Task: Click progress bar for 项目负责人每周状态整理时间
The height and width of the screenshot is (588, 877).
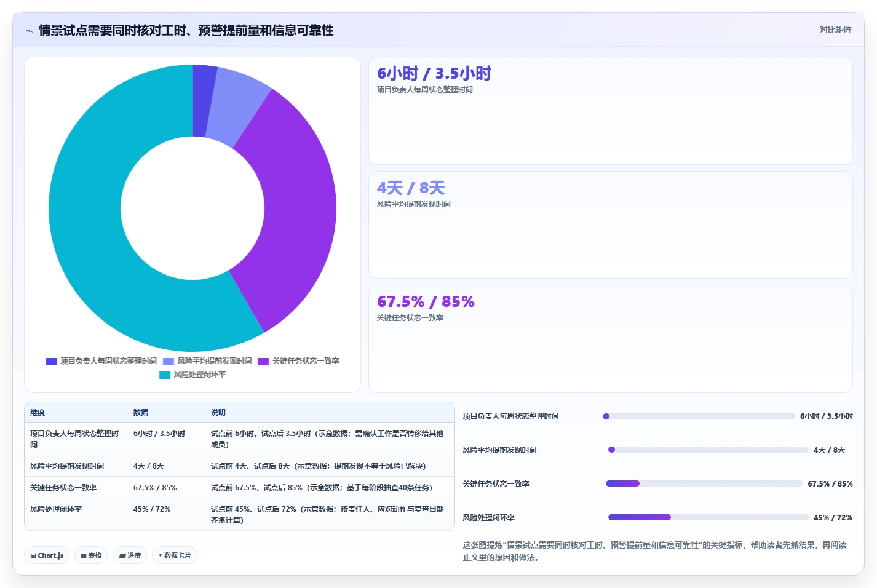Action: pos(699,416)
